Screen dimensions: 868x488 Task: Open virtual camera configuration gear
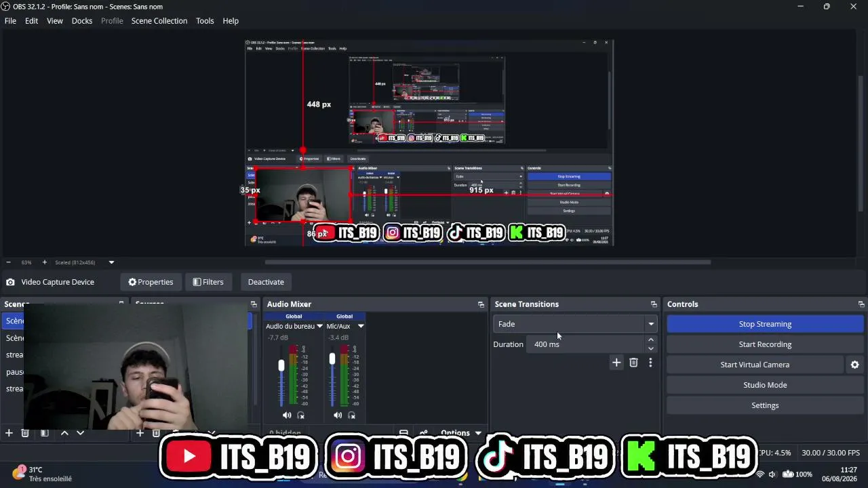tap(854, 365)
